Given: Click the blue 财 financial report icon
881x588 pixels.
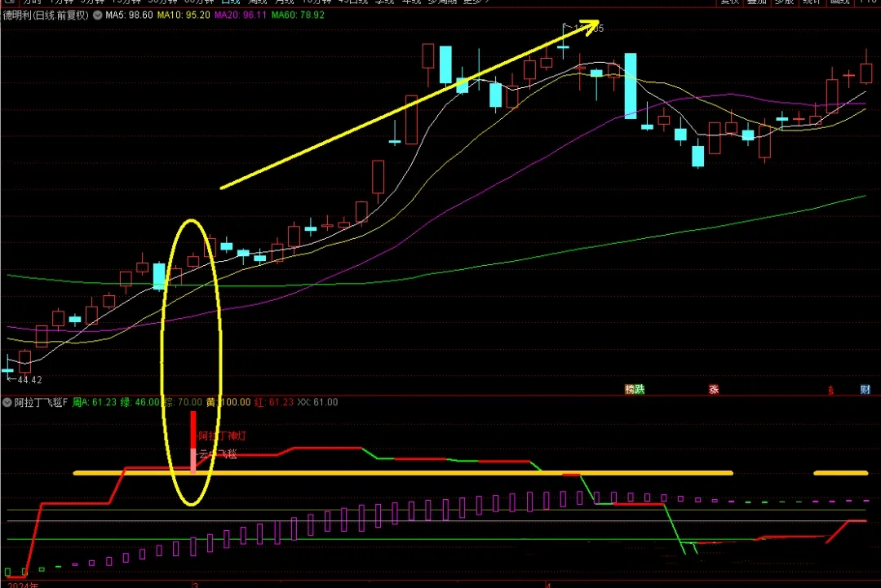Looking at the screenshot, I should (x=865, y=389).
